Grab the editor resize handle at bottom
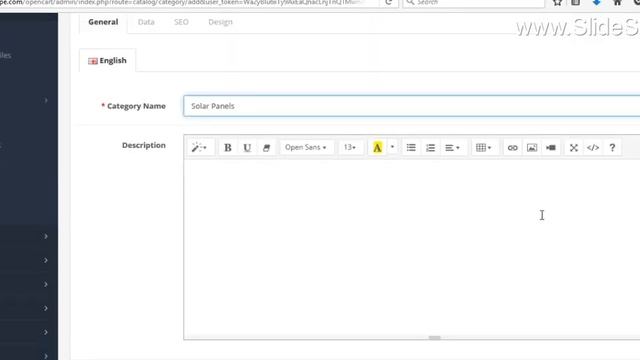Viewport: 640px width, 360px height. pyautogui.click(x=434, y=338)
